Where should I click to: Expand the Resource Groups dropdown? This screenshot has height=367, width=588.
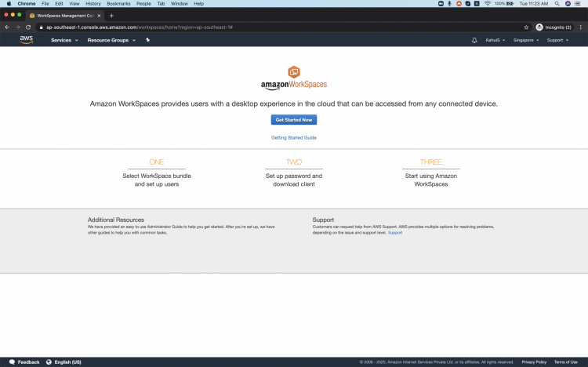point(111,40)
